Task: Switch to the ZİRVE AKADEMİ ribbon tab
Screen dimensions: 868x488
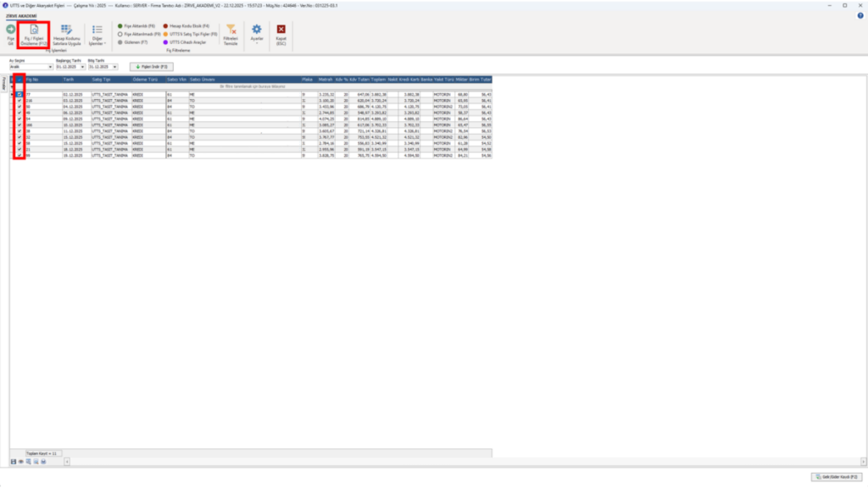Action: (21, 16)
